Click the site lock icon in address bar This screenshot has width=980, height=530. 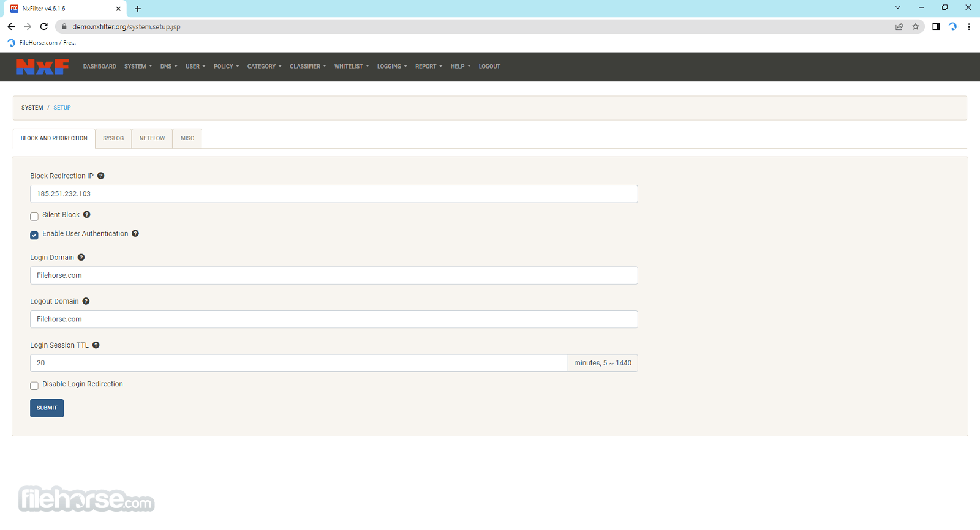[x=64, y=26]
